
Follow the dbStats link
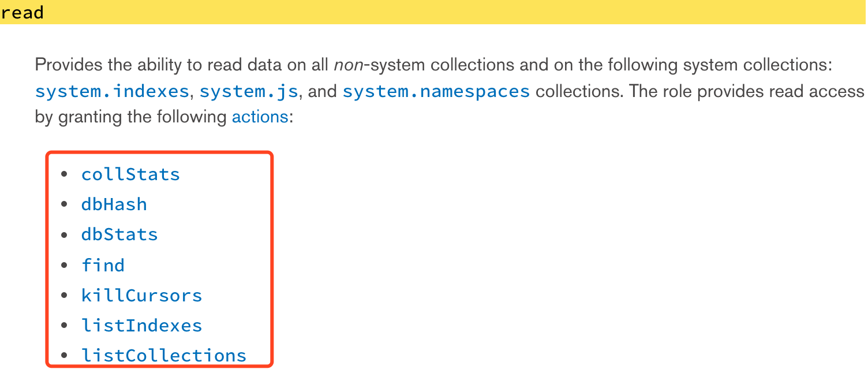tap(119, 234)
